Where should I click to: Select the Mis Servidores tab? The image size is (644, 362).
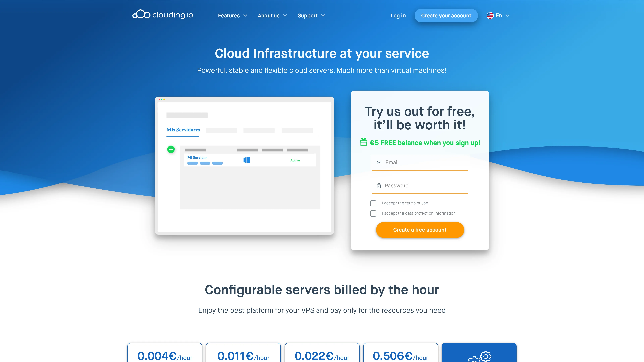183,130
